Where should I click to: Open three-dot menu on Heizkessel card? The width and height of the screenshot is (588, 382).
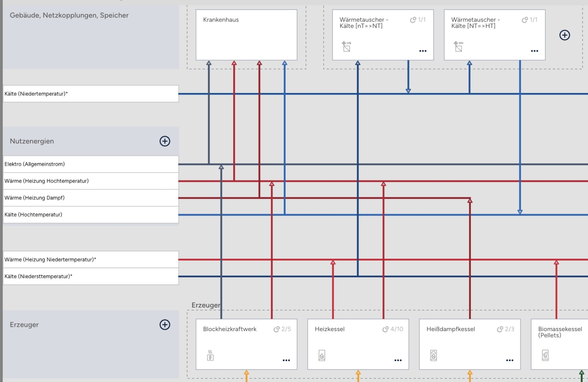click(398, 360)
